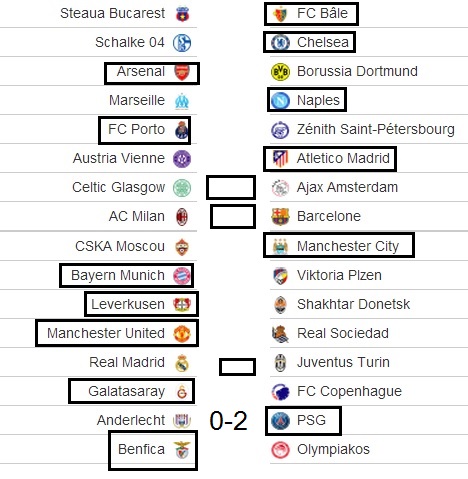468x479 pixels.
Task: Select the Borussia Dortmund BVB badge
Action: pyautogui.click(x=280, y=72)
